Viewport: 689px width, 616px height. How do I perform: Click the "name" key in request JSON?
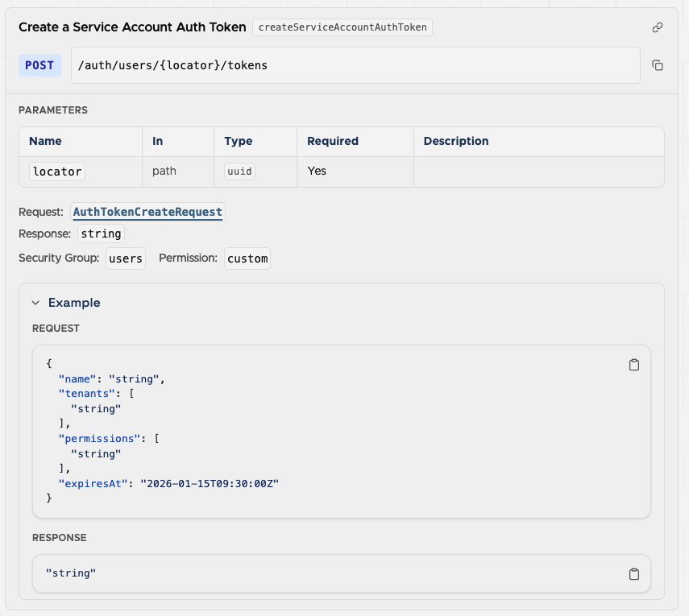[77, 379]
